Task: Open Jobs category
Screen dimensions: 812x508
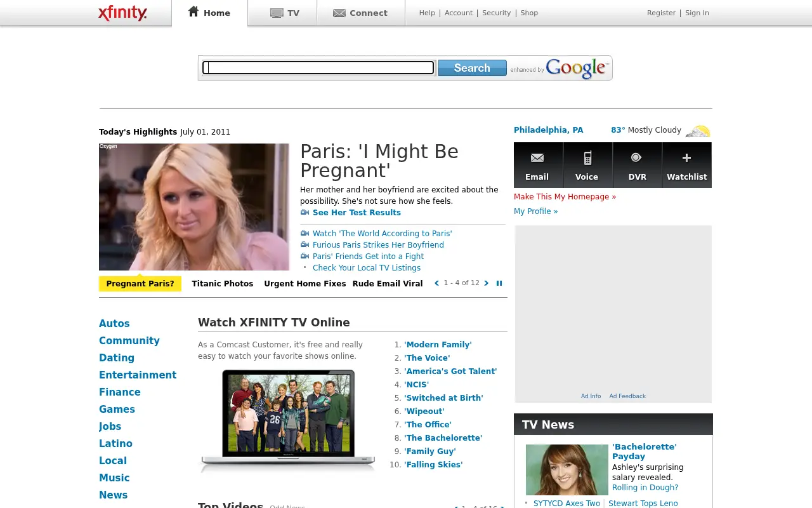Action: [x=110, y=427]
